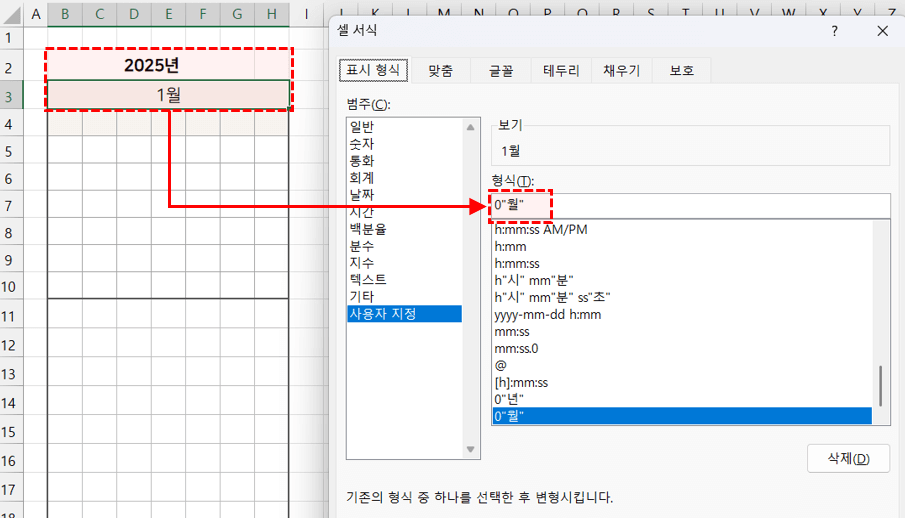
Task: Click the 삭제 button
Action: 847,459
